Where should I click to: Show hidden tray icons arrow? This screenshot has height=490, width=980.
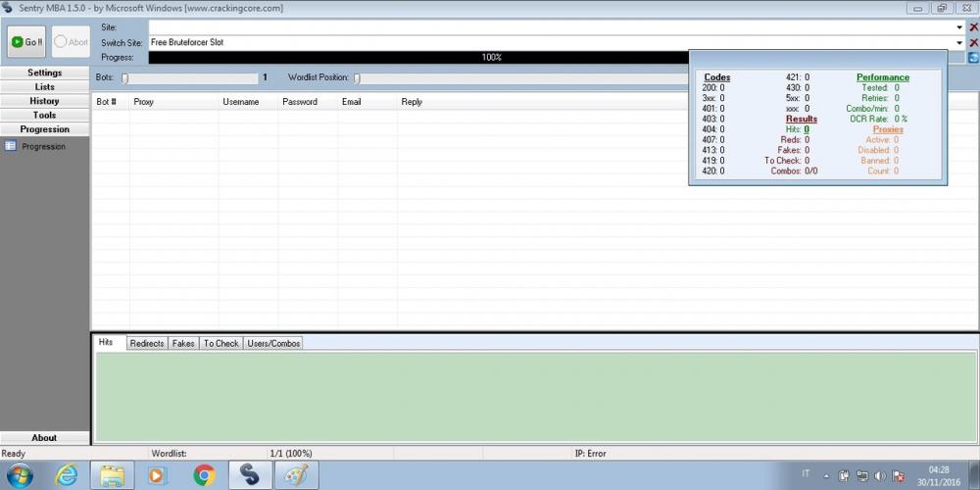[x=824, y=475]
